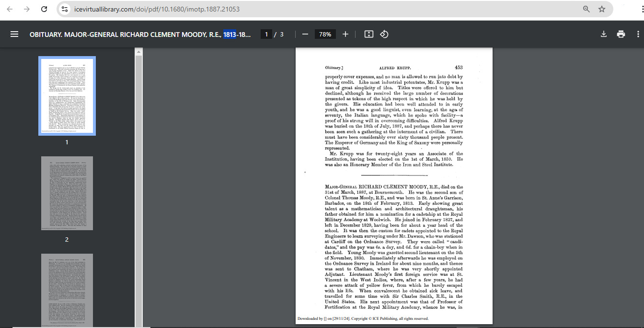644x328 pixels.
Task: Edit the current page number field
Action: (x=266, y=35)
